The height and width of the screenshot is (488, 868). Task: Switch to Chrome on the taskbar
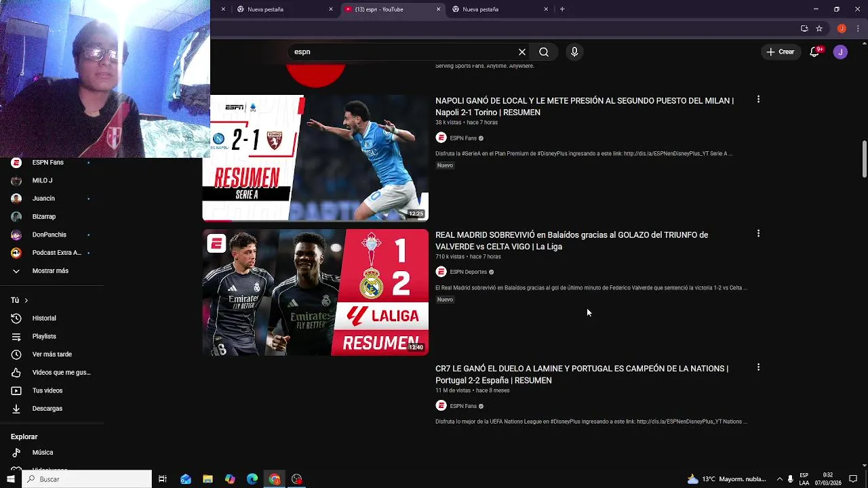(x=275, y=479)
